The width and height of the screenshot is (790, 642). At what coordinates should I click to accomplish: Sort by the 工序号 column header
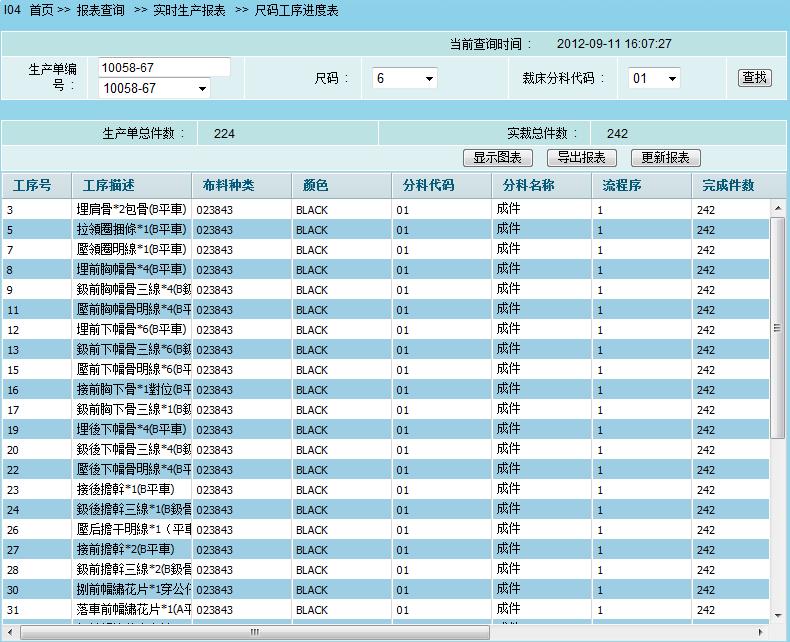[33, 186]
